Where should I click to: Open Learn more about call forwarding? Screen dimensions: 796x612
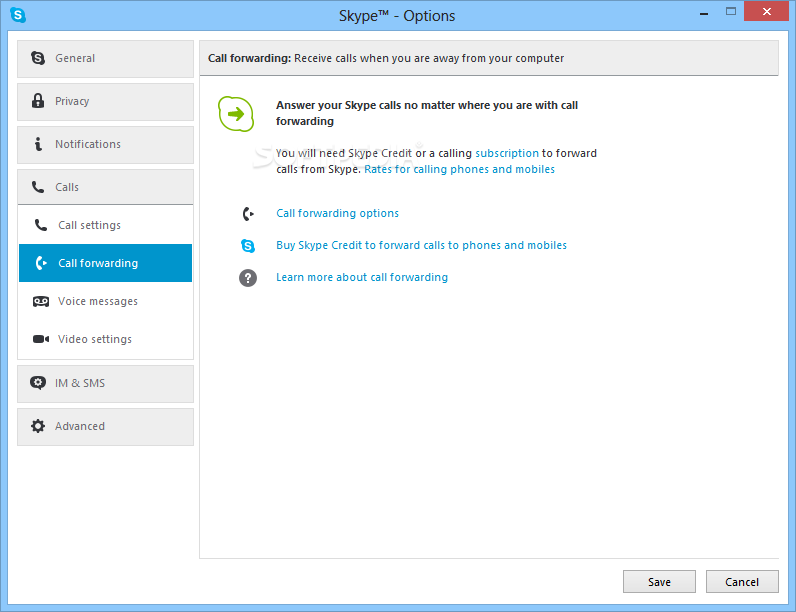362,277
